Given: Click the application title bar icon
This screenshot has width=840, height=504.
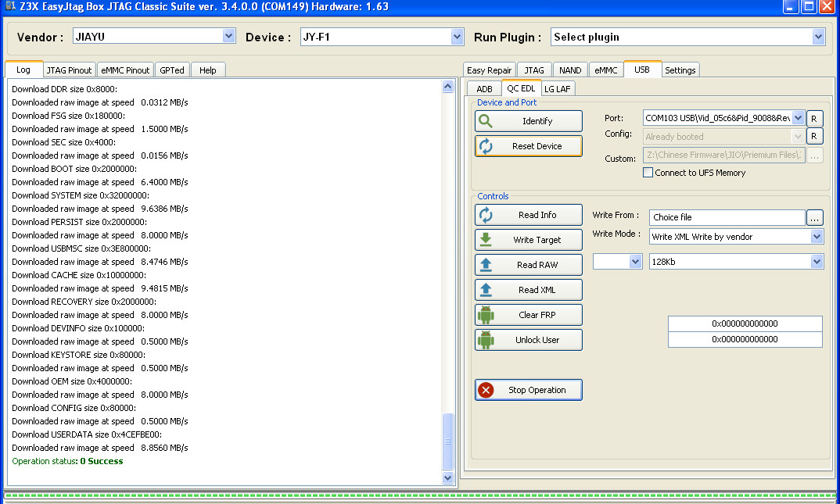Looking at the screenshot, I should (x=9, y=6).
